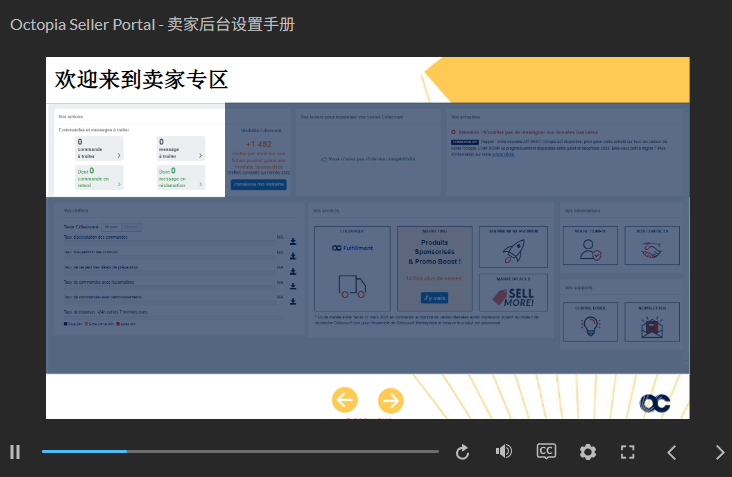The image size is (732, 477).
Task: Go to next slide with player's right chevron
Action: click(720, 452)
